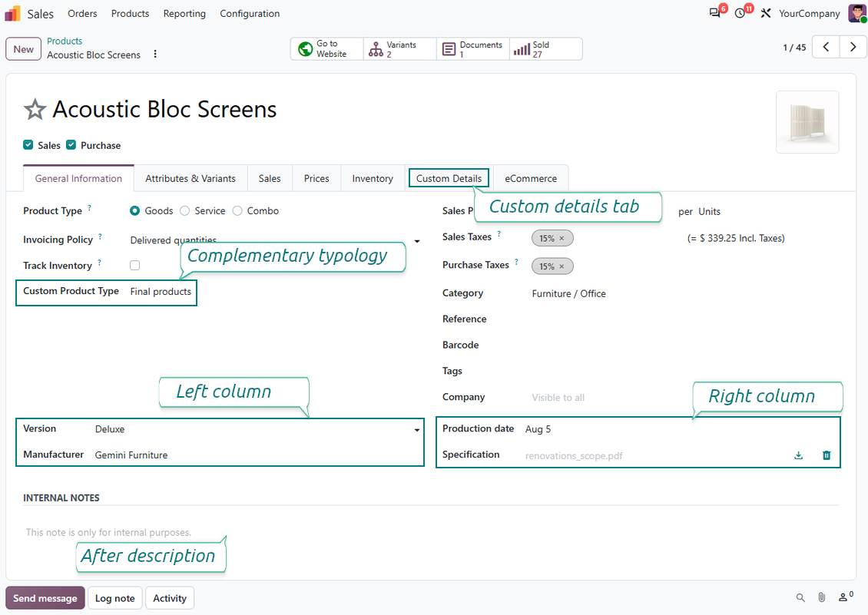
Task: Show Purchase Taxes help tooltip
Action: pos(516,263)
